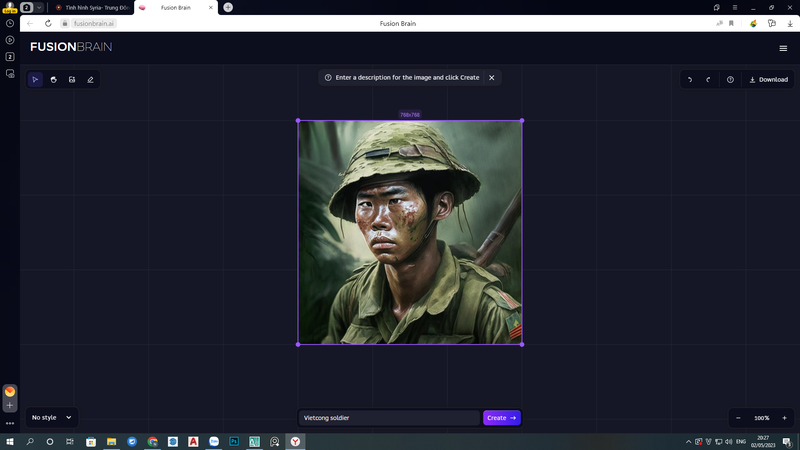Image resolution: width=800 pixels, height=450 pixels.
Task: Click the 100% zoom level value
Action: click(761, 418)
